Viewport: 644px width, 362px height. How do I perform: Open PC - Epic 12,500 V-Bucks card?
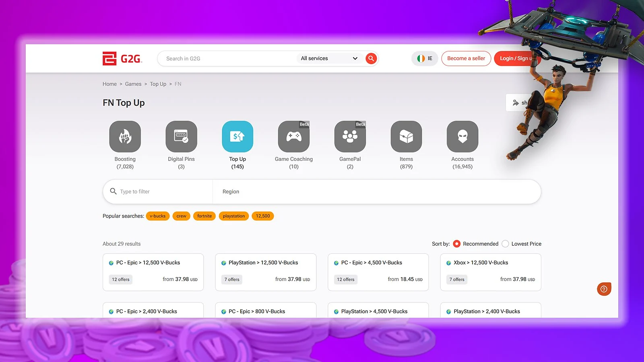click(x=153, y=272)
